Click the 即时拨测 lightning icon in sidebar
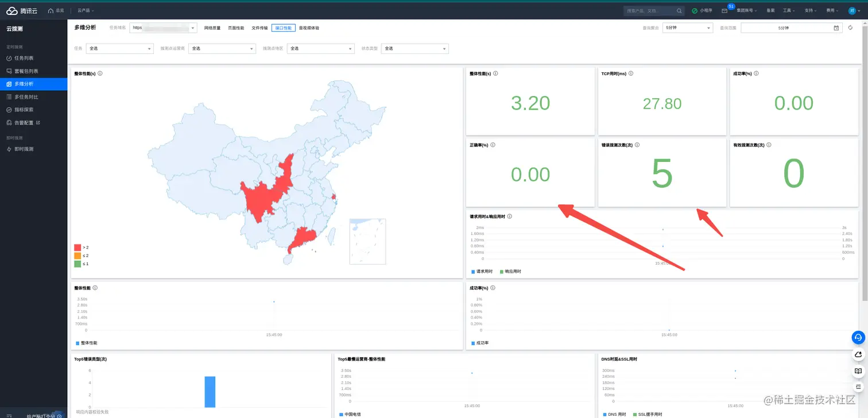 point(9,149)
